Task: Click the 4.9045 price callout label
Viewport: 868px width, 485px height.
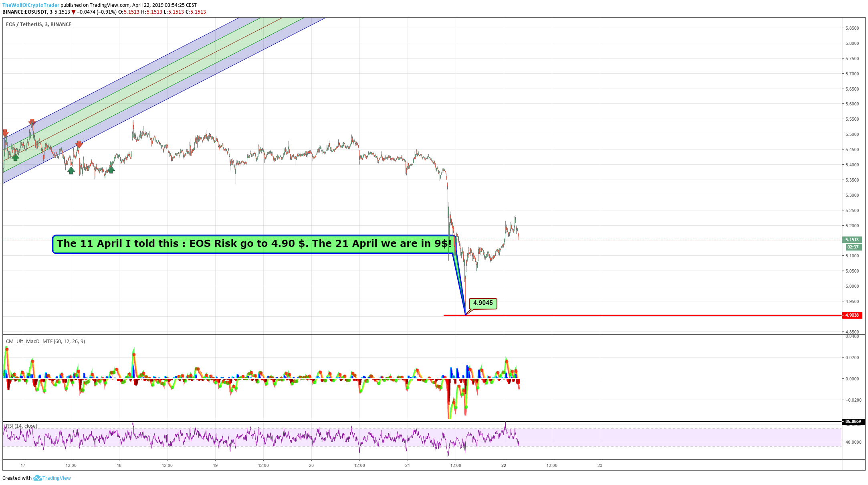Action: (483, 303)
